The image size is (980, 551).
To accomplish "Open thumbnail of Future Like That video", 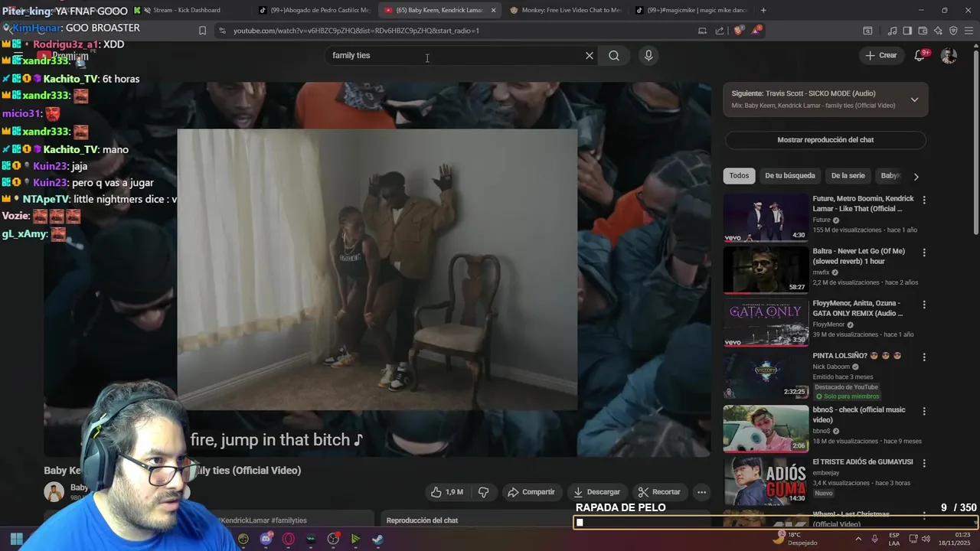I will (x=766, y=217).
